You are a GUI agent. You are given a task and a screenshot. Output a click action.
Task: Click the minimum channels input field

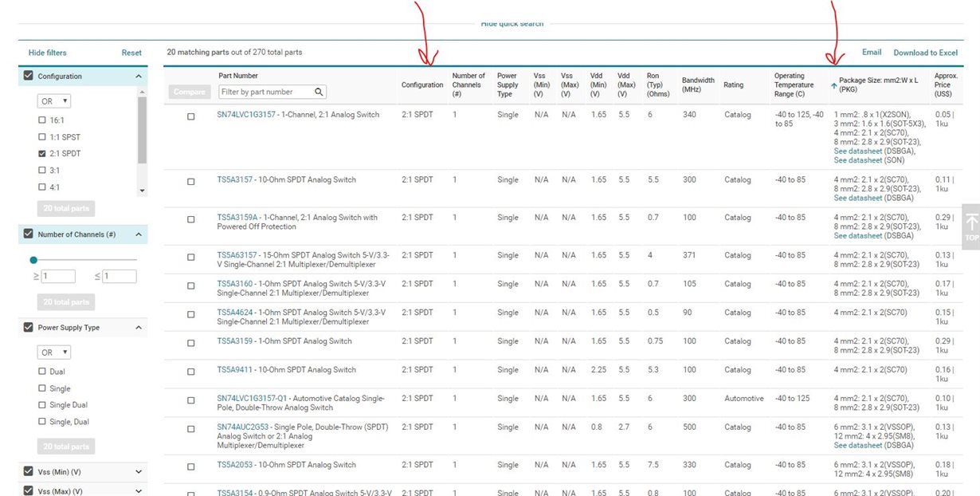(x=58, y=277)
